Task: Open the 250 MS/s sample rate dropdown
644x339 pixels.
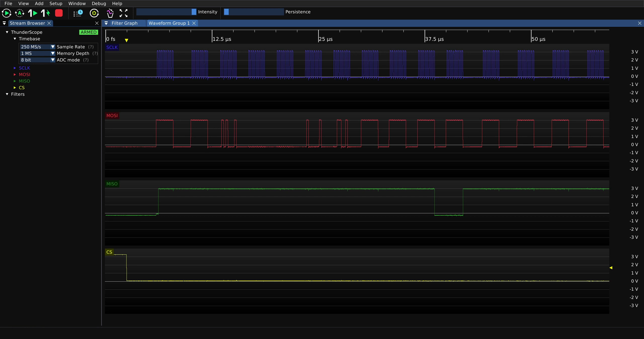Action: pyautogui.click(x=37, y=47)
